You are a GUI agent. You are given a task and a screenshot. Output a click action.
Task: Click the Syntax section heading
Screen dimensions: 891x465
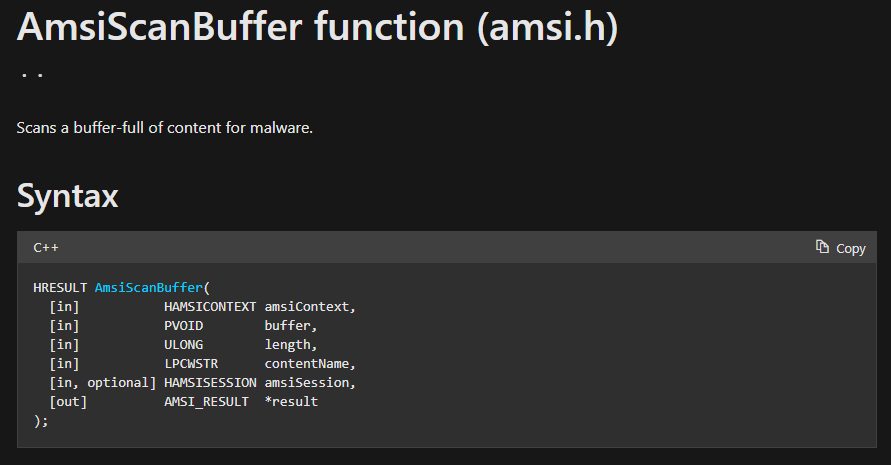point(68,196)
